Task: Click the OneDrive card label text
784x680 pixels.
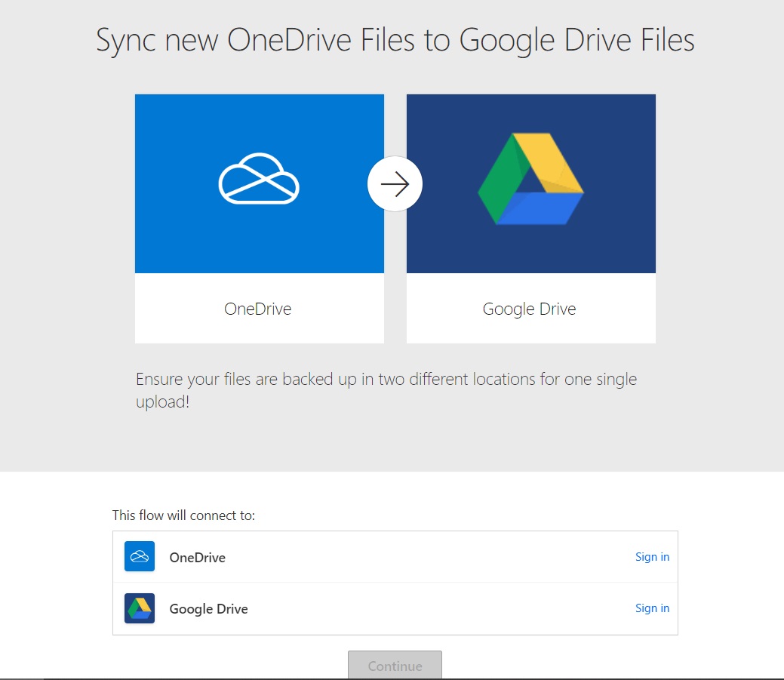Action: [x=257, y=309]
